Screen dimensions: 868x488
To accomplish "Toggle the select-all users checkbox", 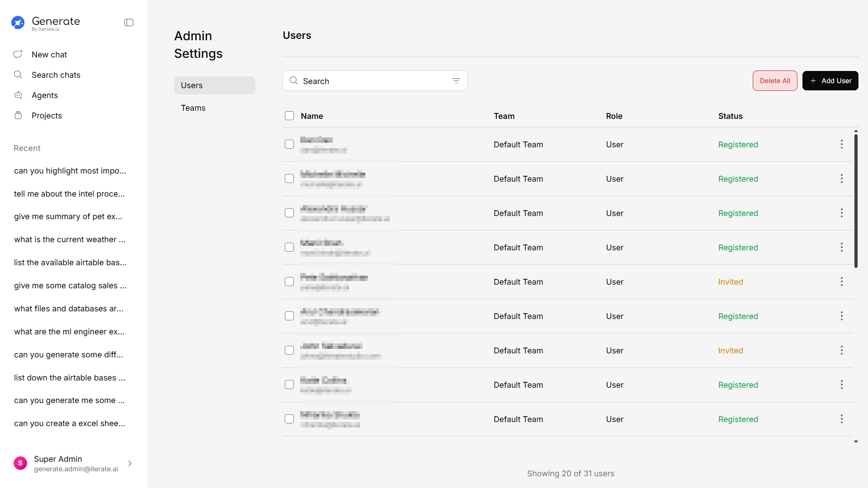I will coord(289,116).
